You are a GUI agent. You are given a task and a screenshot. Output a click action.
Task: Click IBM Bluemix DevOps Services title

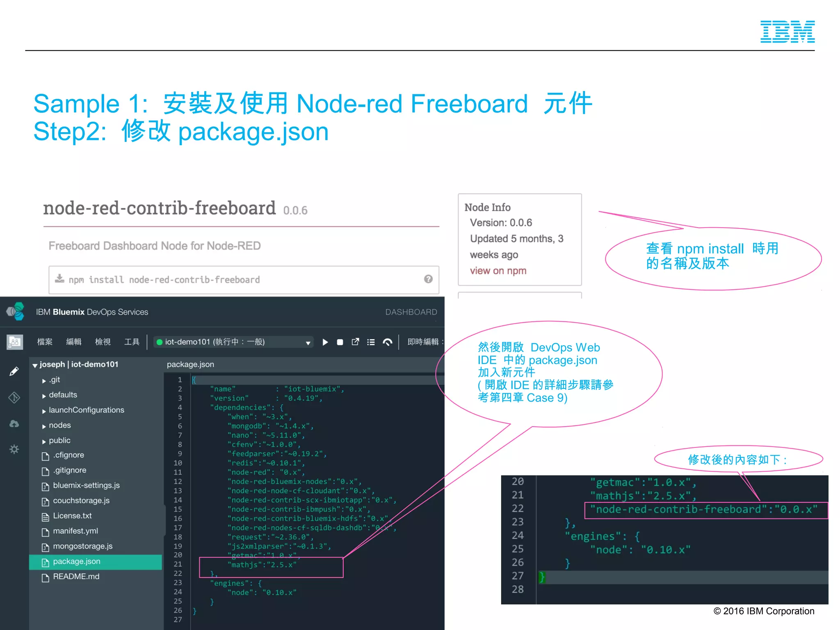pos(92,312)
